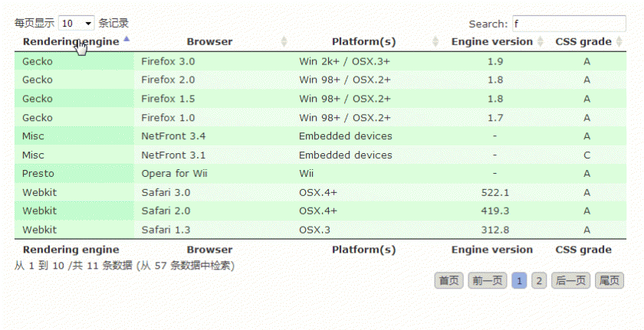Click the Rendering engine ascending sort arrow
Image resolution: width=644 pixels, height=330 pixels.
coord(127,39)
